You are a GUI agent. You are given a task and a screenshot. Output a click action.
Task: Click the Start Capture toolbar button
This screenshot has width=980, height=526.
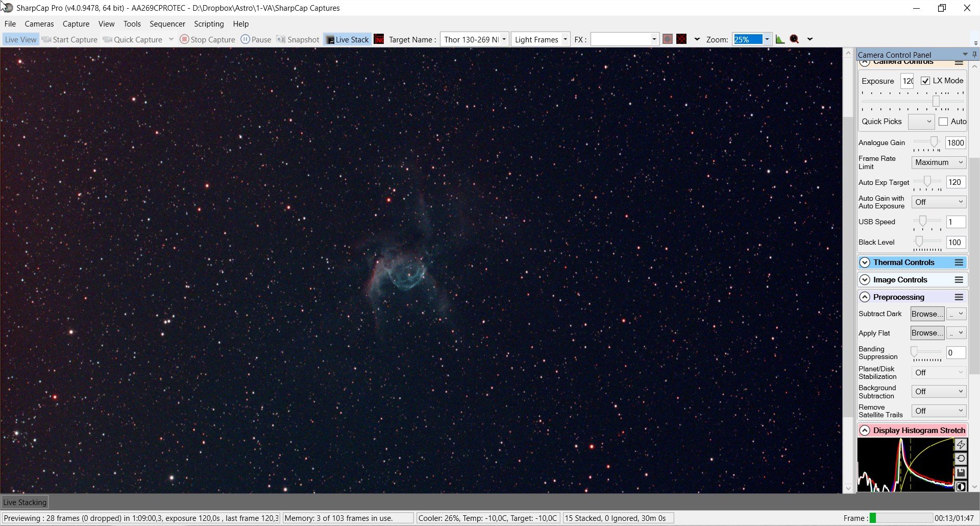pos(69,39)
